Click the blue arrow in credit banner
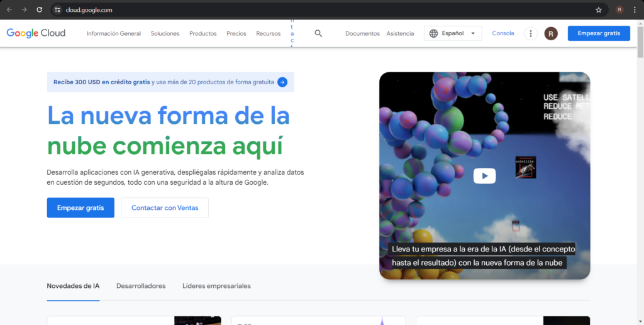Viewport: 644px width, 325px height. 282,82
